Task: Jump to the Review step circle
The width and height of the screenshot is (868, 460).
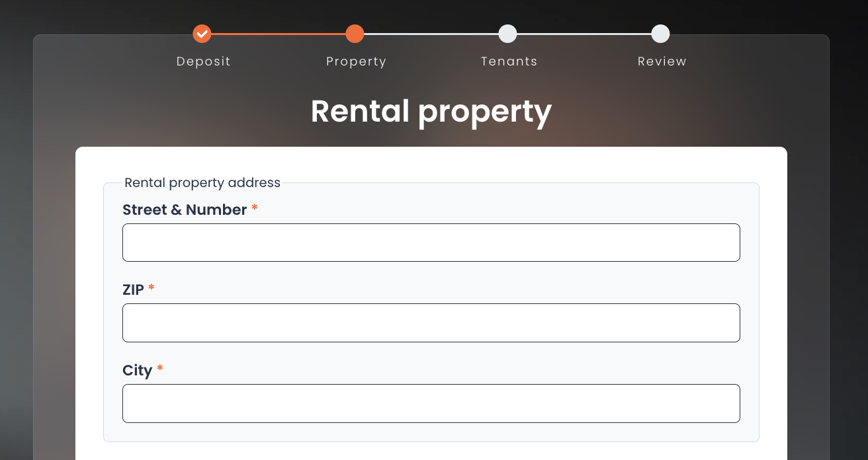Action: click(660, 34)
